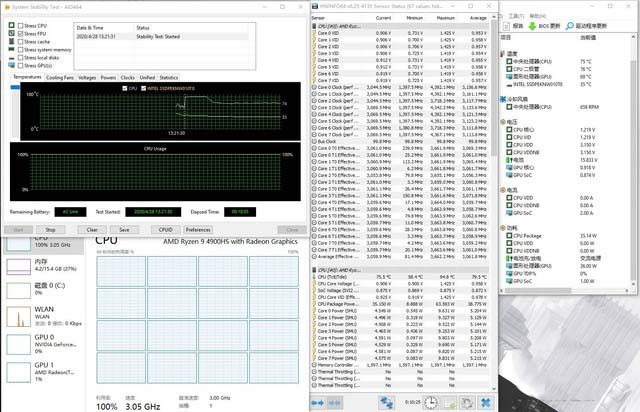Select the CPU Package row in right window
640x412 pixels.
coord(563,236)
